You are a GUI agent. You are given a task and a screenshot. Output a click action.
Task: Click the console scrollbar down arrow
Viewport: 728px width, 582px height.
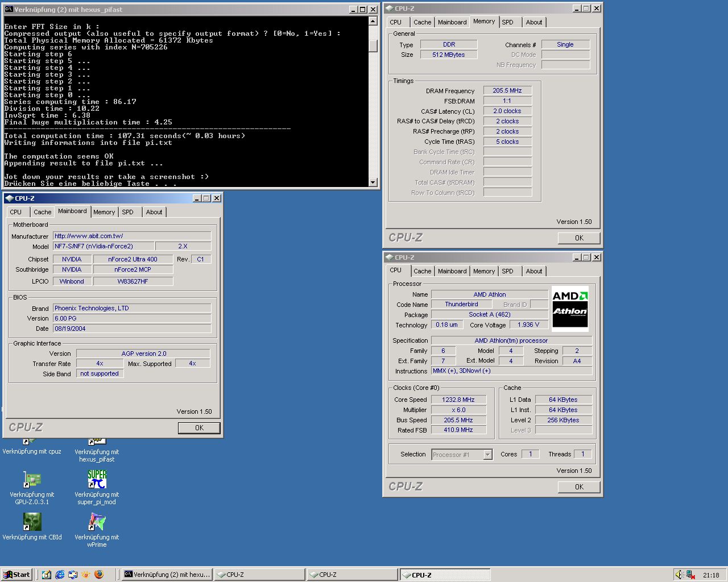pos(373,182)
